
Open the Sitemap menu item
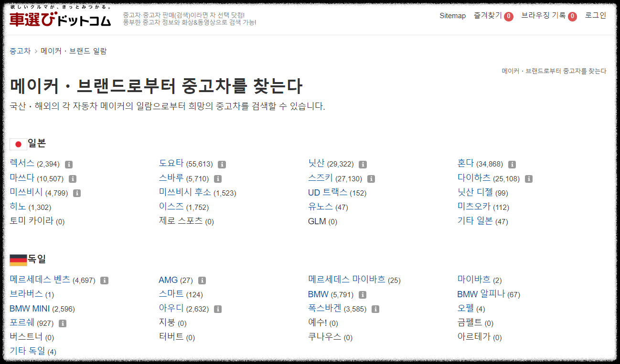coord(452,16)
